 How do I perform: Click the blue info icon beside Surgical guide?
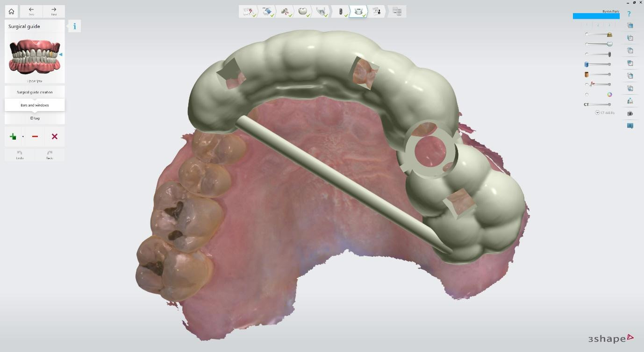pos(74,26)
